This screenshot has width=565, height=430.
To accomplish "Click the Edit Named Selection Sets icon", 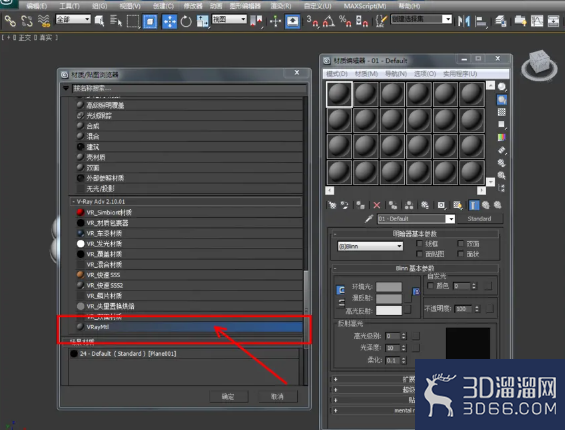I will coord(381,21).
